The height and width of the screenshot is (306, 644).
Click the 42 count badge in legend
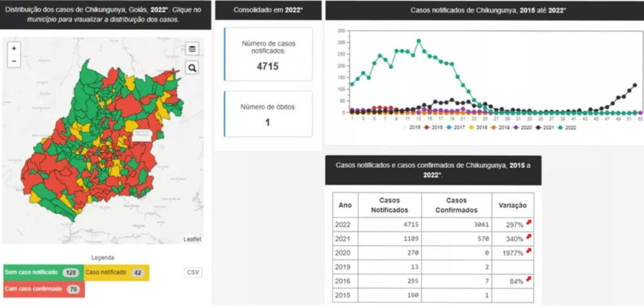(x=138, y=273)
